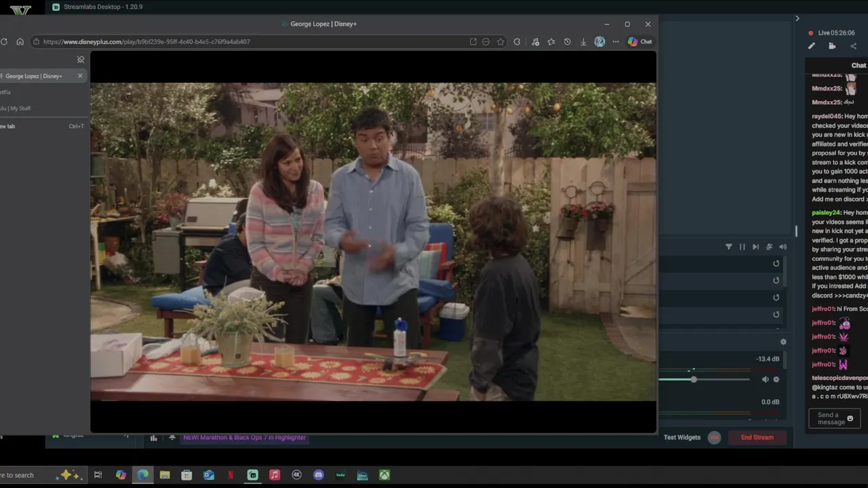Select the George Lopez Disney+ tab
Image resolution: width=868 pixels, height=488 pixels.
pos(35,76)
